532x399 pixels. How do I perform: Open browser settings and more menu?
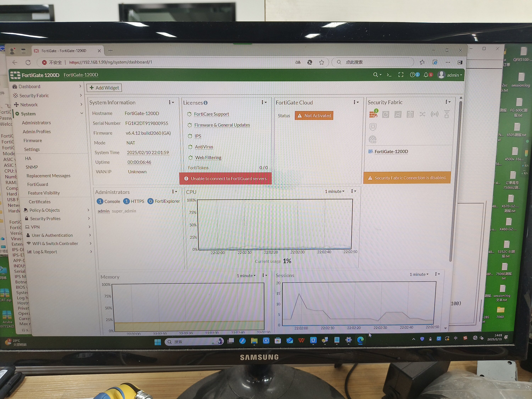[x=448, y=63]
